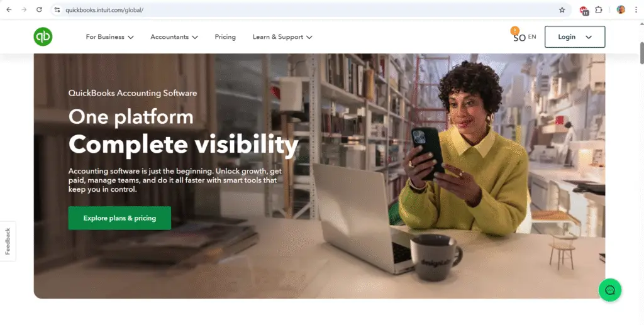644x325 pixels.
Task: Click the address bar URL field
Action: [308, 10]
